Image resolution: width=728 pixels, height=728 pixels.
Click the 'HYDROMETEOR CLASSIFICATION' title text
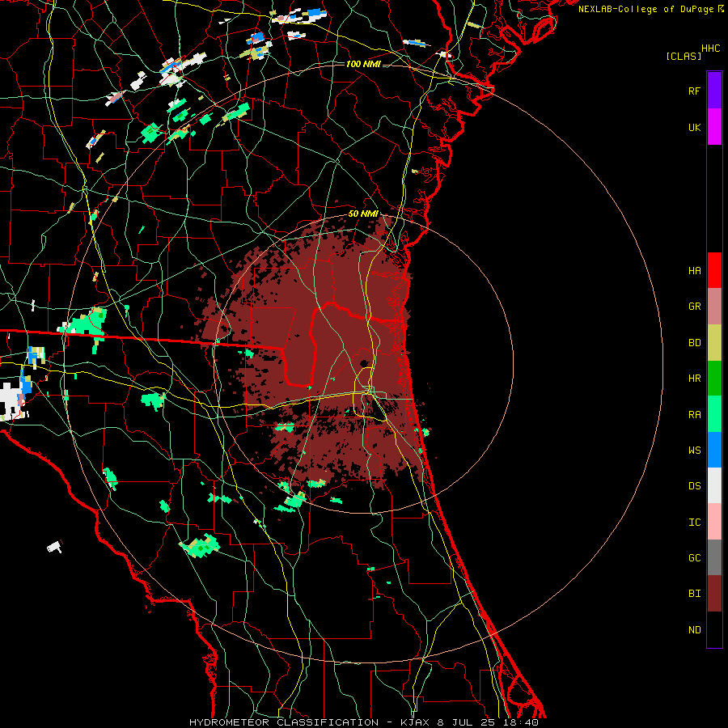coord(284,722)
